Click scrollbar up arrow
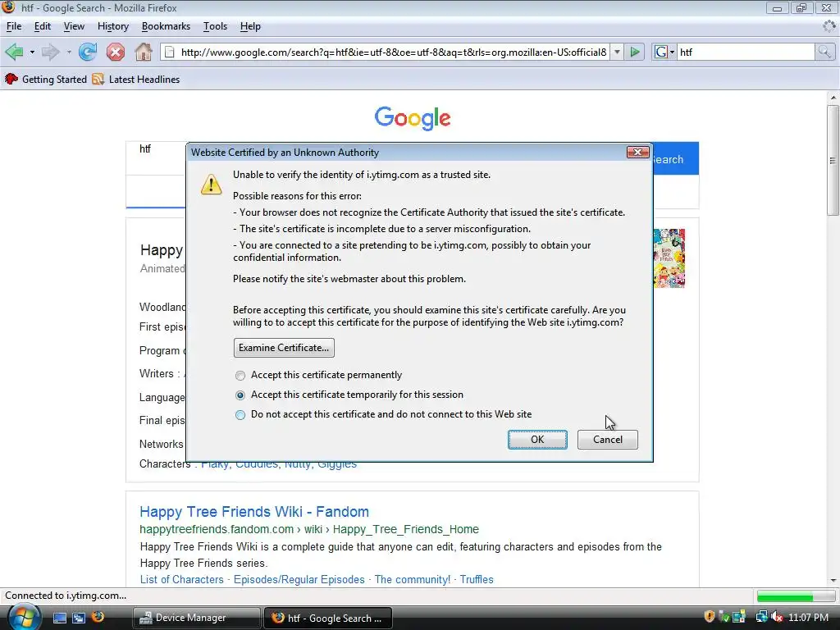 [833, 98]
